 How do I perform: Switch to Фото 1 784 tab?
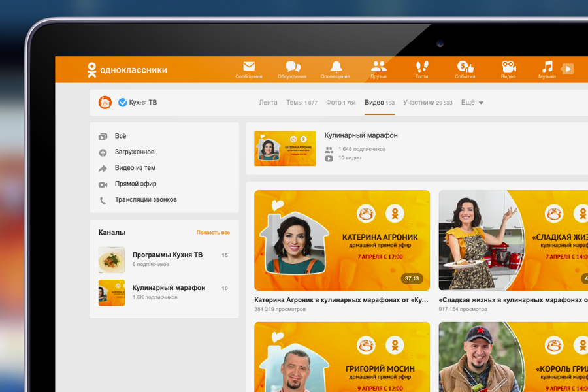tap(340, 103)
